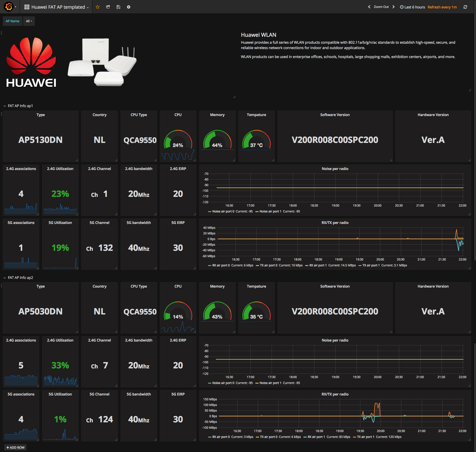Collapse the FAT AP Info ap1 row
Screen dimensions: 476x452
tap(18, 106)
